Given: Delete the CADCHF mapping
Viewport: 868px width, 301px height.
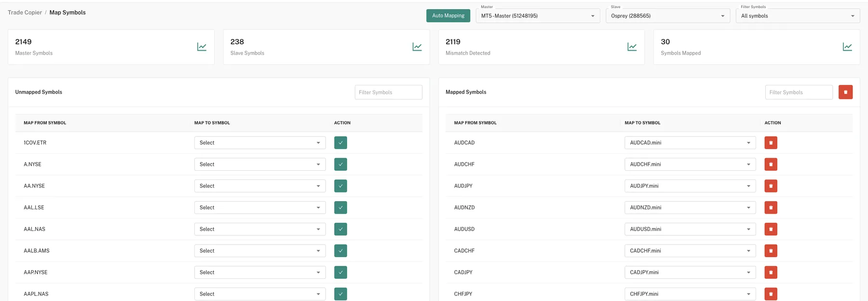Looking at the screenshot, I should (771, 251).
